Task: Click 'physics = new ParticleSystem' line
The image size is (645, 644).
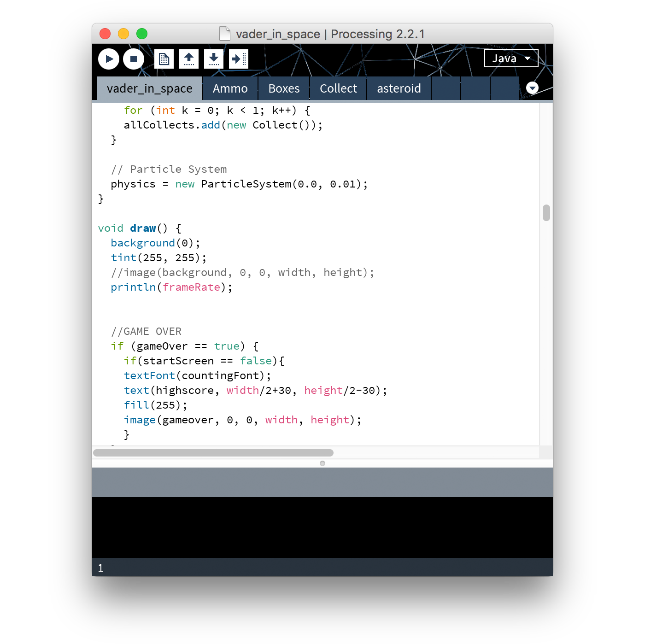Action: [x=240, y=184]
